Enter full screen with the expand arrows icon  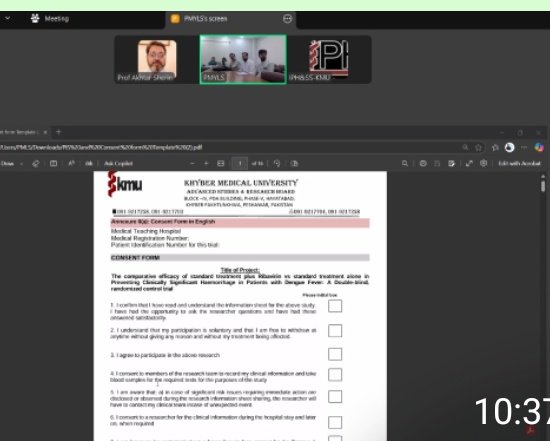point(469,163)
